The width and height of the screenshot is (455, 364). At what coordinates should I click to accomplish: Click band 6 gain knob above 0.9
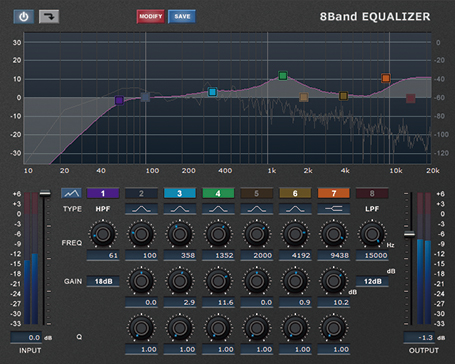point(295,281)
